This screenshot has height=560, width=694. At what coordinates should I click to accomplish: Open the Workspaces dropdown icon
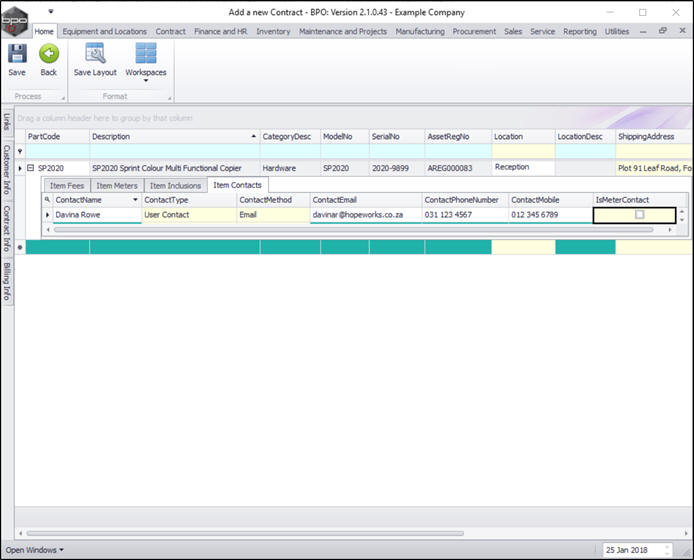click(146, 54)
